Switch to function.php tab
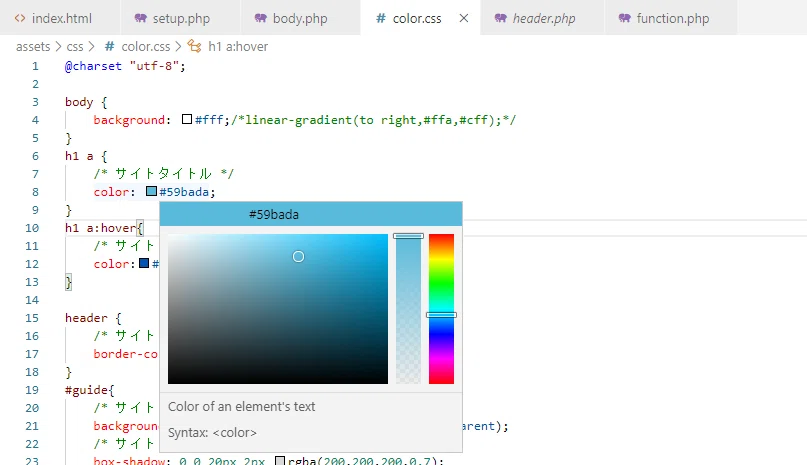The width and height of the screenshot is (807, 465). (672, 18)
